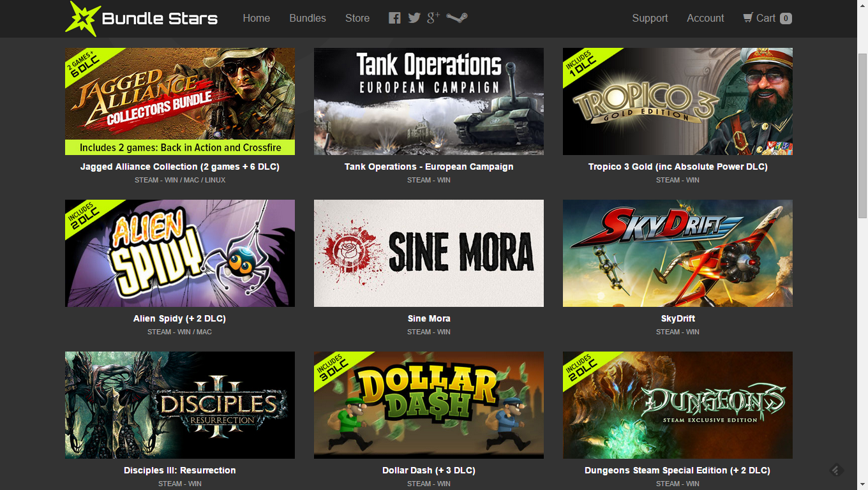
Task: Select the Tropico 3 Gold Edition banner
Action: coord(678,101)
